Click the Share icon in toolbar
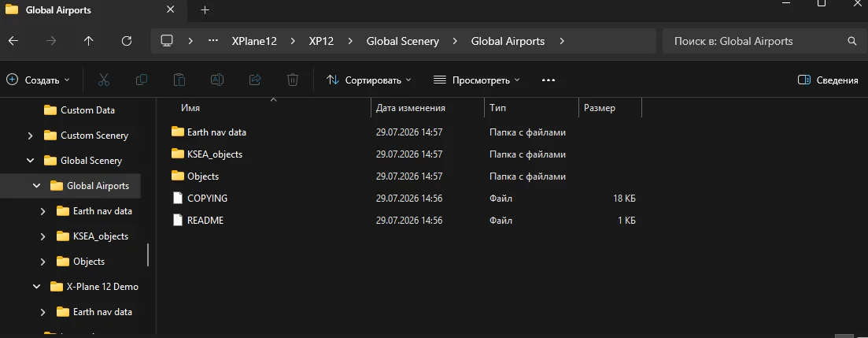Screen dimensions: 868x338 point(255,80)
